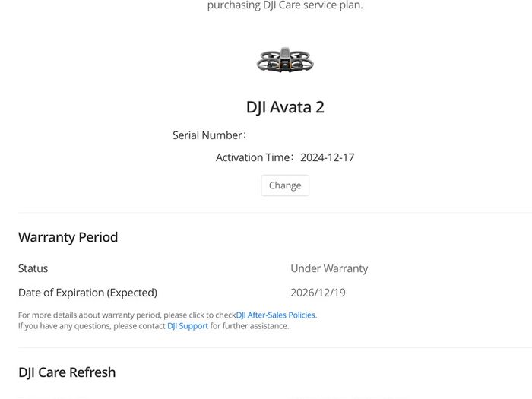
Task: Click the Date of Expiration (Expected) label
Action: [x=88, y=293]
